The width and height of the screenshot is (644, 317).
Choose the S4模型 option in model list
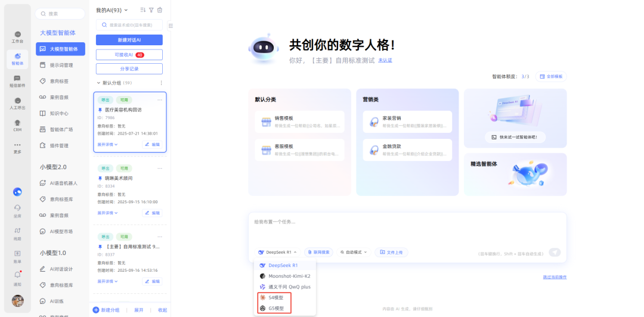275,297
